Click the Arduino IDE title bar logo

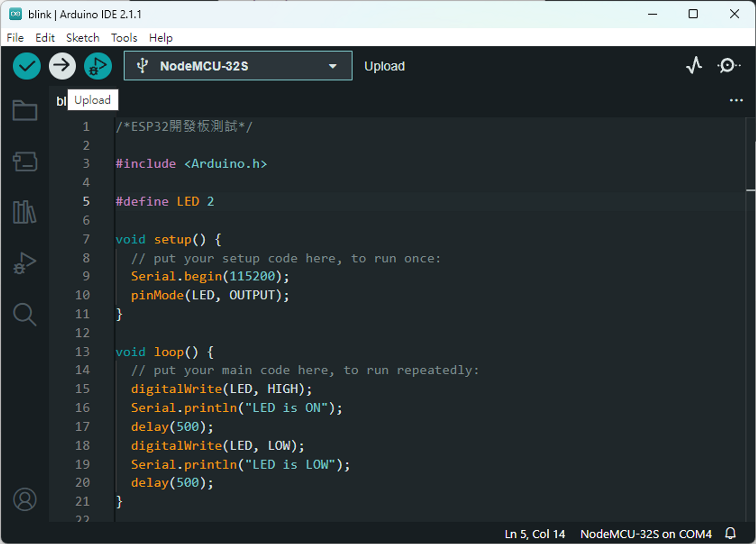tap(16, 14)
